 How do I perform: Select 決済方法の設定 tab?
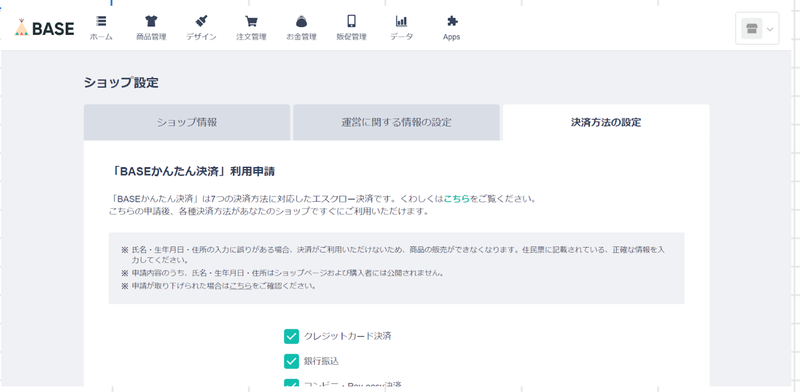tap(606, 122)
